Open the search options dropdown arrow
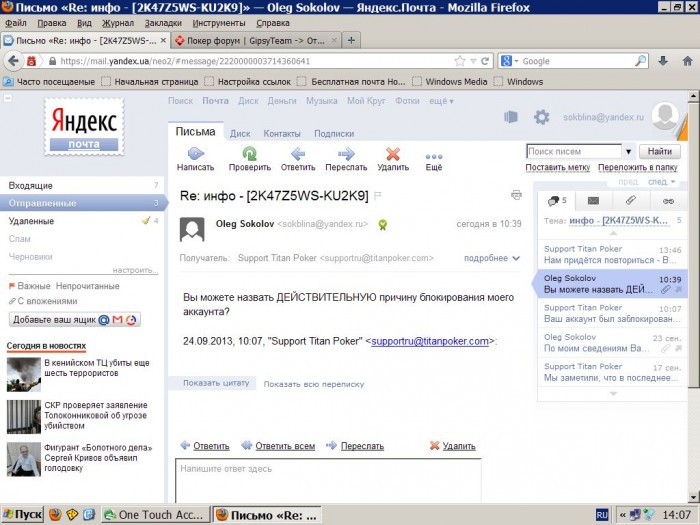 click(x=628, y=152)
